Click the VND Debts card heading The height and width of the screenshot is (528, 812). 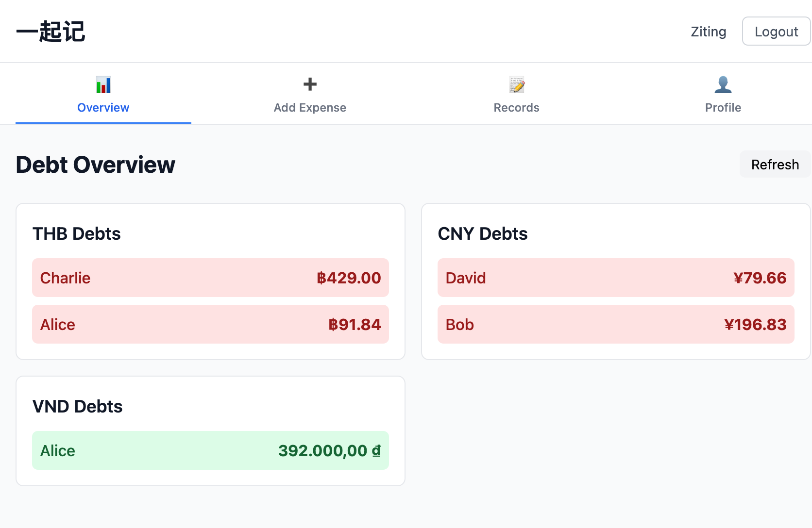pos(78,407)
